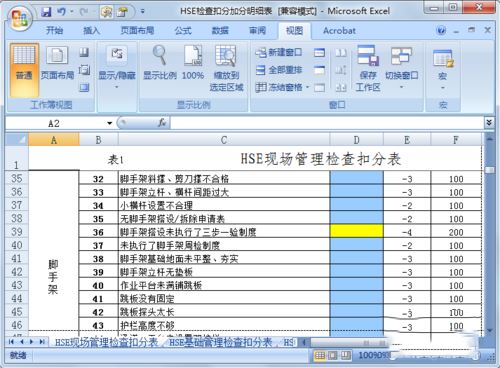The image size is (500, 368).
Task: Set zoom to 100%
Action: [x=193, y=63]
